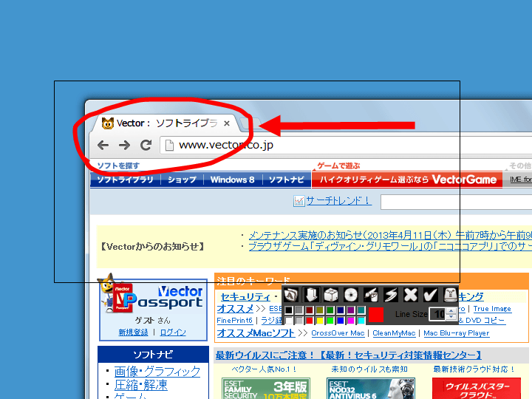532x399 pixels.
Task: Pick the cyan color swatch
Action: (361, 320)
